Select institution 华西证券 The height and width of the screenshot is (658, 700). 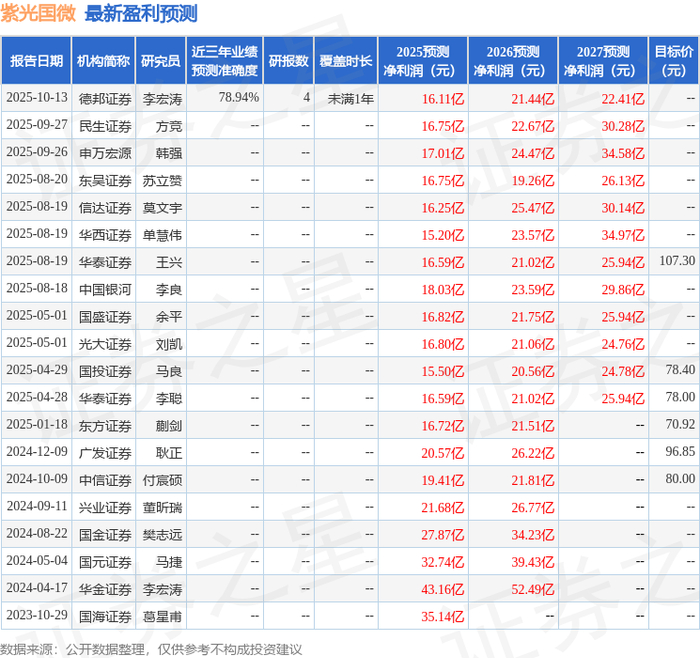click(105, 235)
